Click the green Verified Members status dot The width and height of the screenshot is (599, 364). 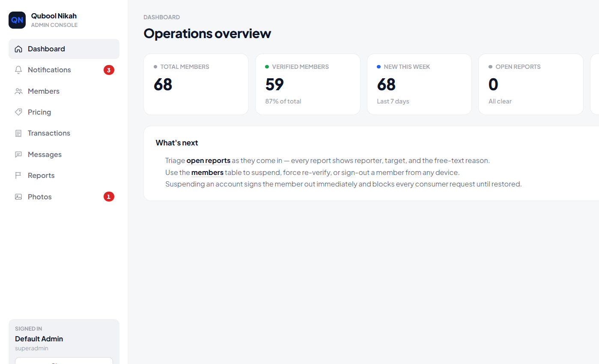click(267, 67)
